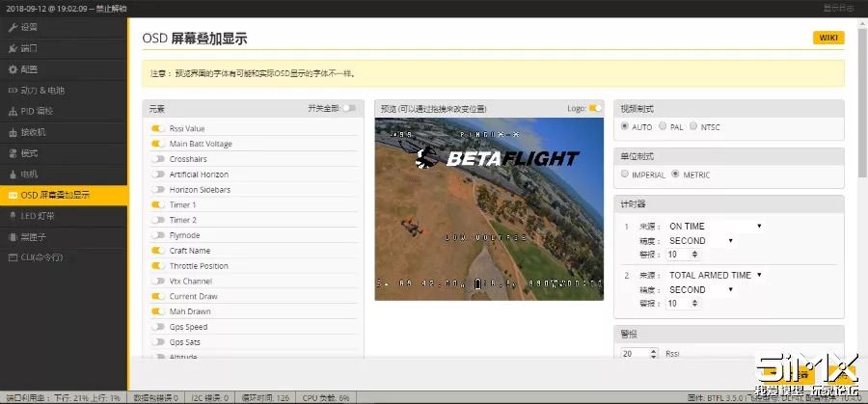The image size is (868, 404).
Task: Click the 端口 (Ports) plug icon
Action: [13, 47]
